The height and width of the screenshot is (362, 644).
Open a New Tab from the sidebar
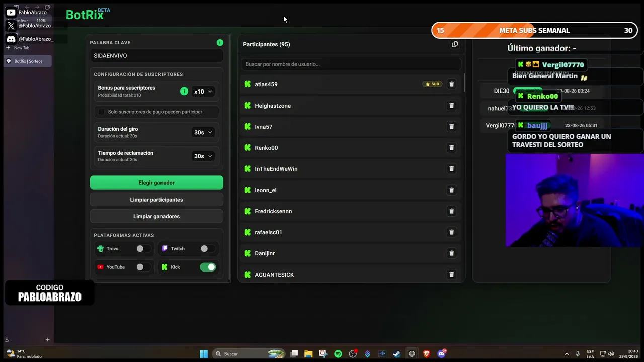(x=18, y=48)
